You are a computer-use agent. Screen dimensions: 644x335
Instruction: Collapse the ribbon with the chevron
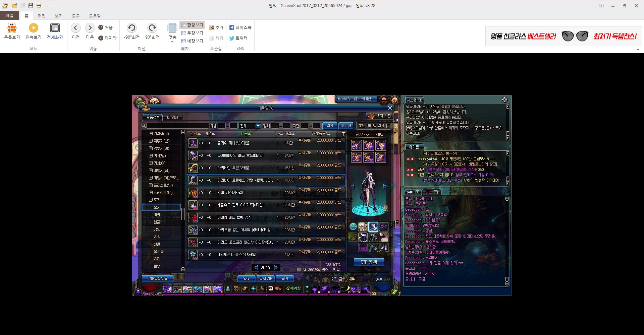tap(638, 50)
